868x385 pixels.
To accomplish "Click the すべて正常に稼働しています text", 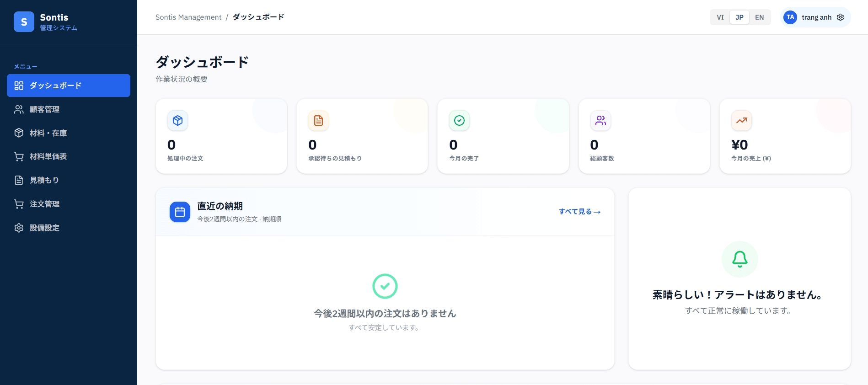I will [x=738, y=311].
